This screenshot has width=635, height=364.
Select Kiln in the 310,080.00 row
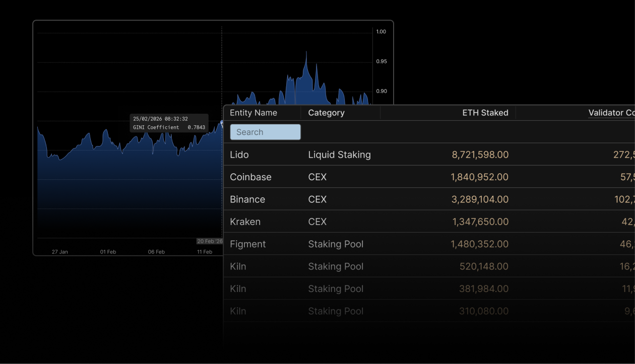[x=238, y=311]
